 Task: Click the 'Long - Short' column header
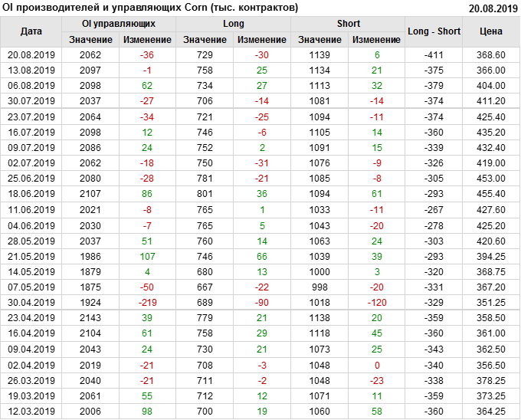pos(434,31)
